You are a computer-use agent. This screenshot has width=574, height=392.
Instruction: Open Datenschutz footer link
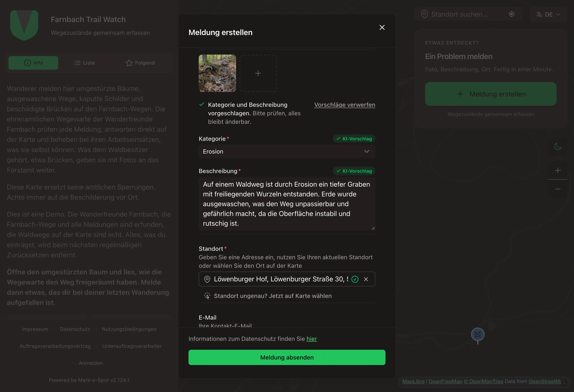tap(75, 329)
